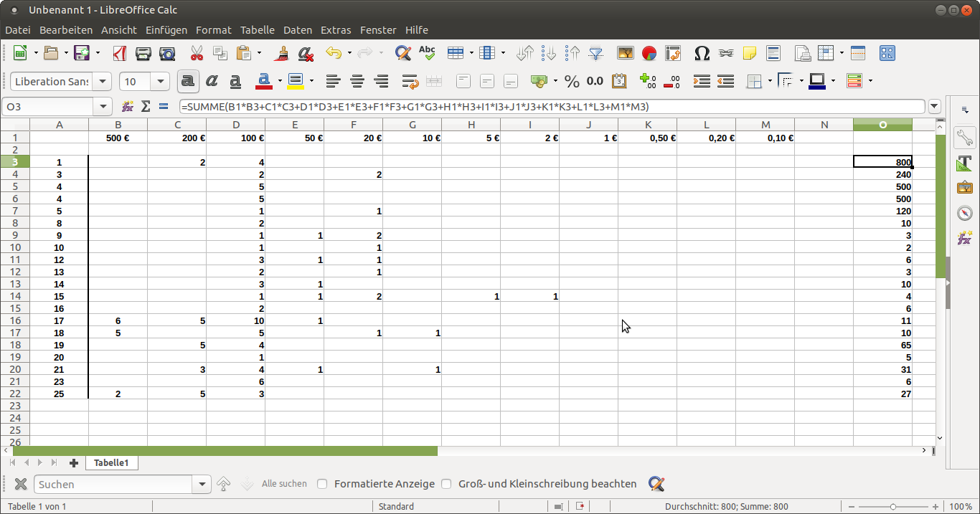Open Find & Replace in the toolbar
Image resolution: width=980 pixels, height=514 pixels.
point(403,53)
